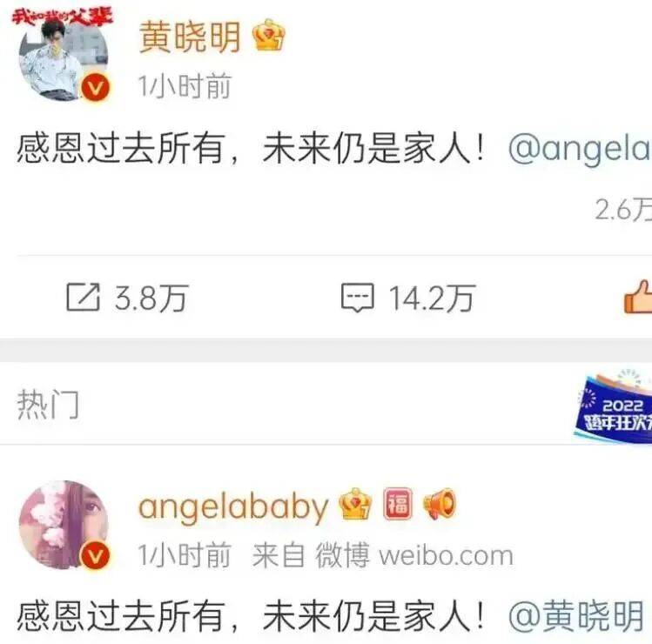Open the @黄晓明 mention in angelababy's post

coord(576,616)
